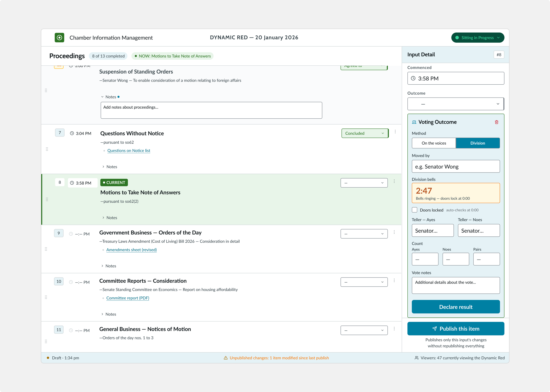This screenshot has height=392, width=550.
Task: Open Concluded status dropdown for item 7
Action: pos(365,133)
